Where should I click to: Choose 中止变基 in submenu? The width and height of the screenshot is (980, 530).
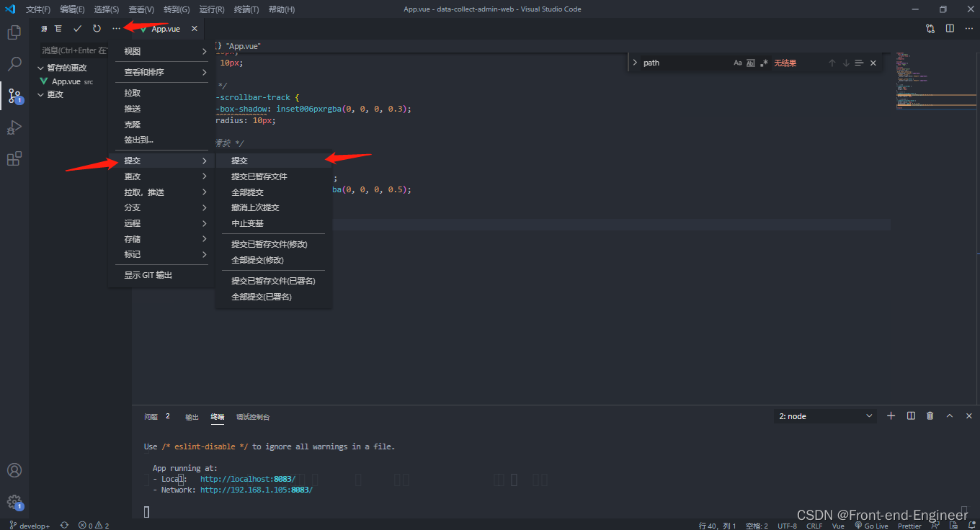coord(274,223)
